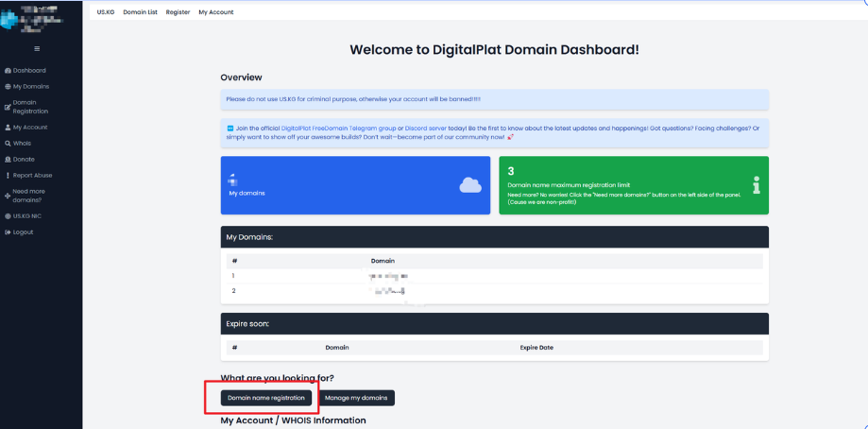Click My Account in top navigation

pos(216,12)
